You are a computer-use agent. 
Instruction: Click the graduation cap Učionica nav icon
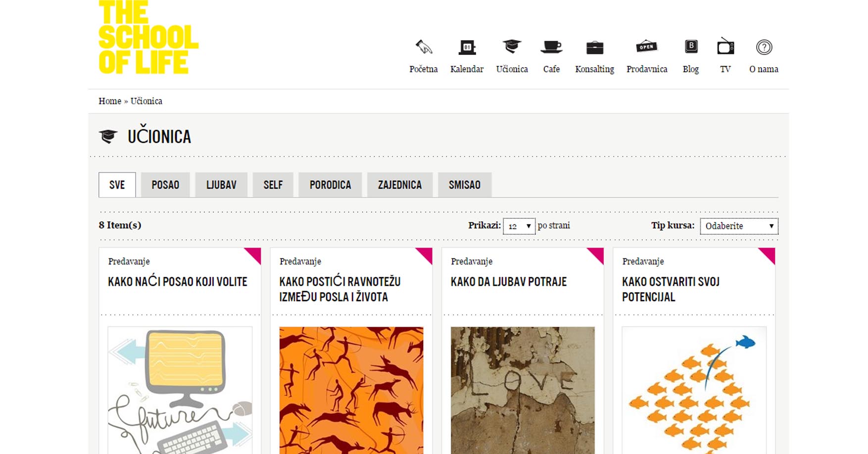[512, 47]
